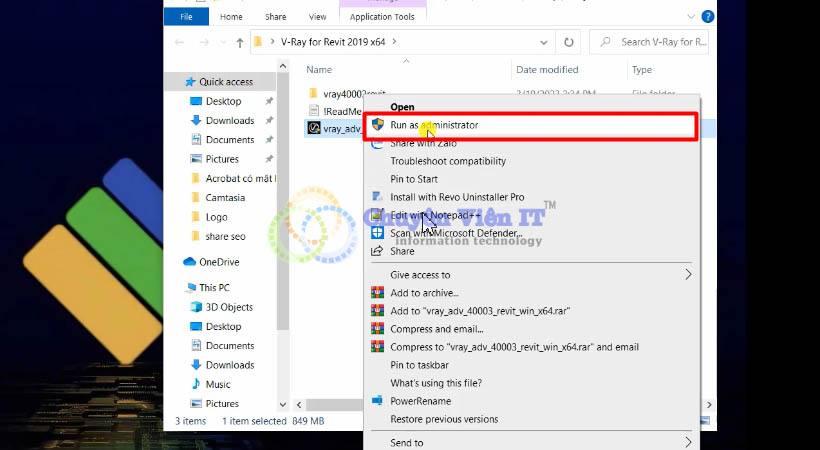This screenshot has width=820, height=450.
Task: Click the Revo Uninstaller Pro icon
Action: click(377, 197)
